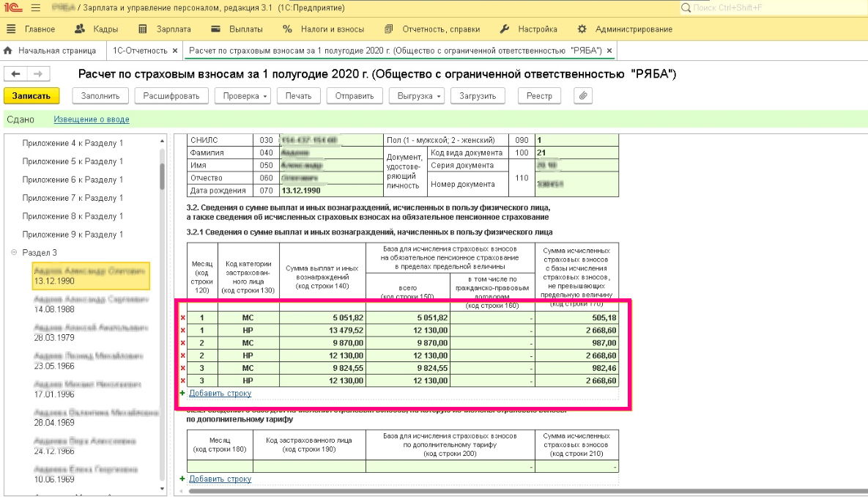Click the forward navigation arrow
Image resolution: width=868 pixels, height=497 pixels.
(38, 74)
